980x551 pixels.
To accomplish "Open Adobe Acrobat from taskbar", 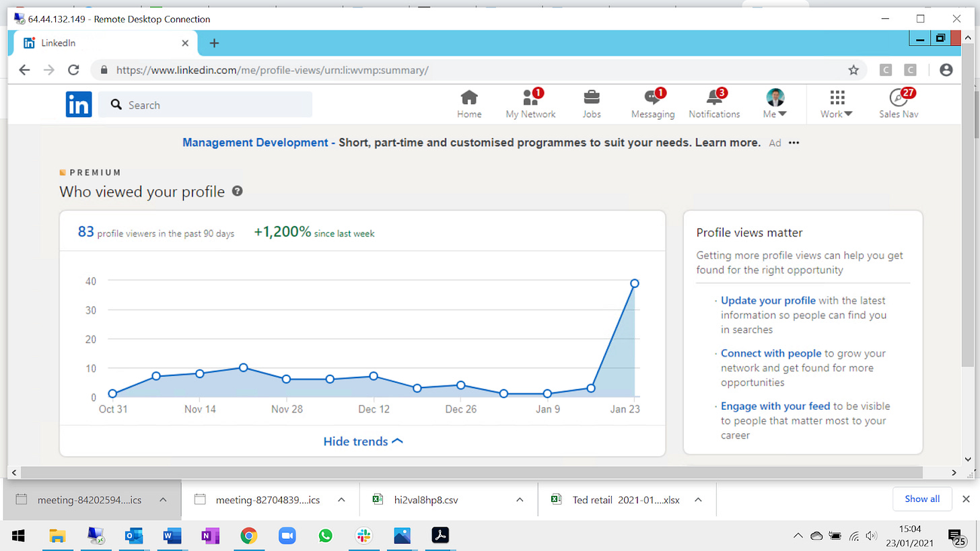I will point(440,536).
